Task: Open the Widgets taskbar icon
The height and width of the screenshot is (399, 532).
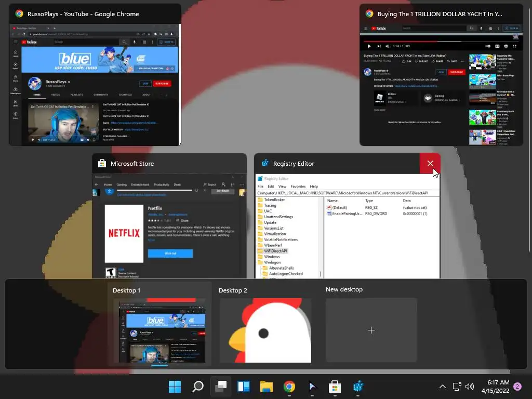Action: click(244, 387)
